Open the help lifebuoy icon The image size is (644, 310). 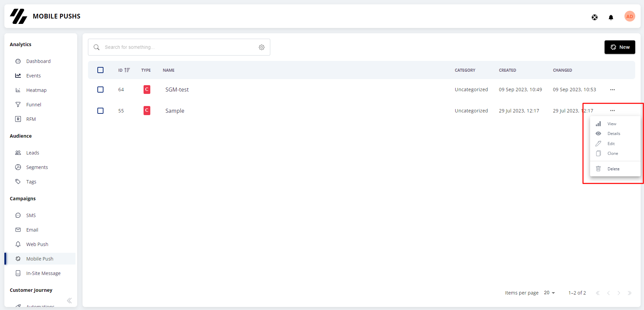[x=594, y=17]
